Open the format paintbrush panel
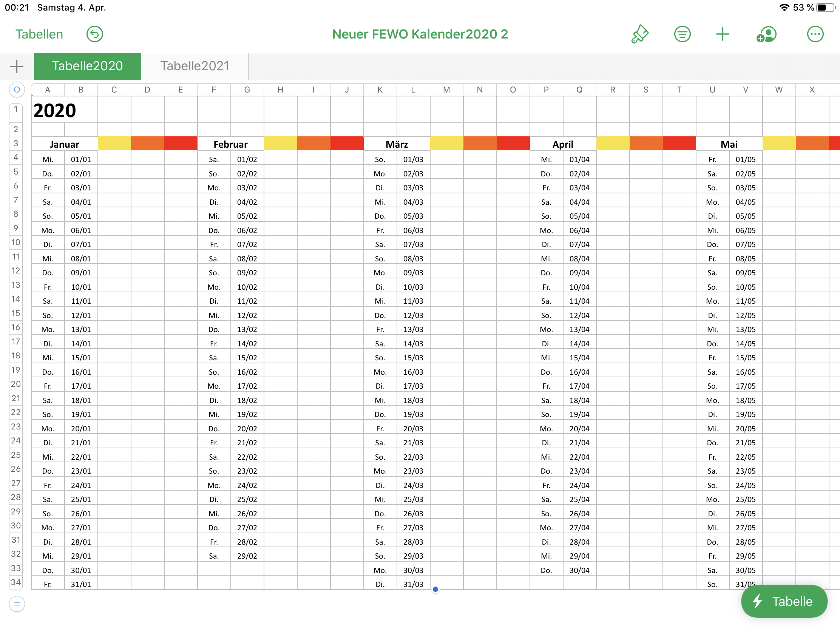840x630 pixels. pyautogui.click(x=640, y=34)
